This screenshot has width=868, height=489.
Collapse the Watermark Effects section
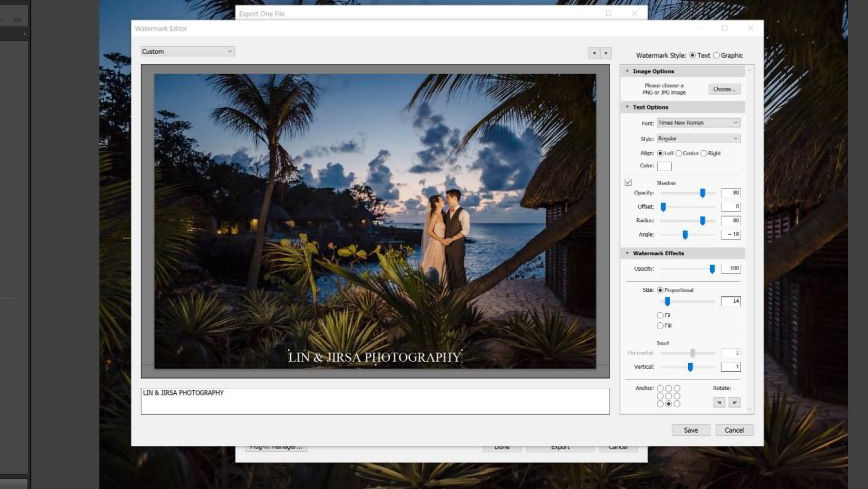627,253
